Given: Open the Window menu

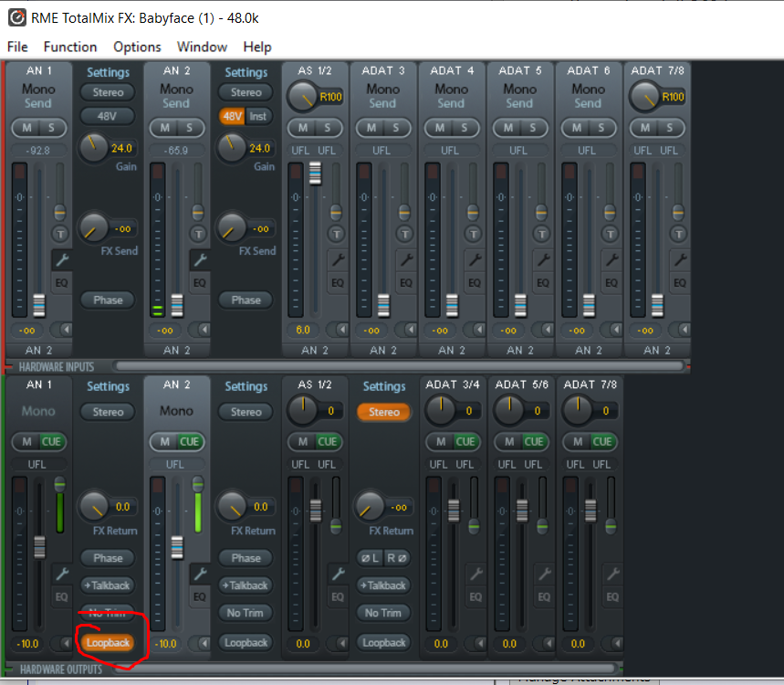Looking at the screenshot, I should (x=202, y=47).
